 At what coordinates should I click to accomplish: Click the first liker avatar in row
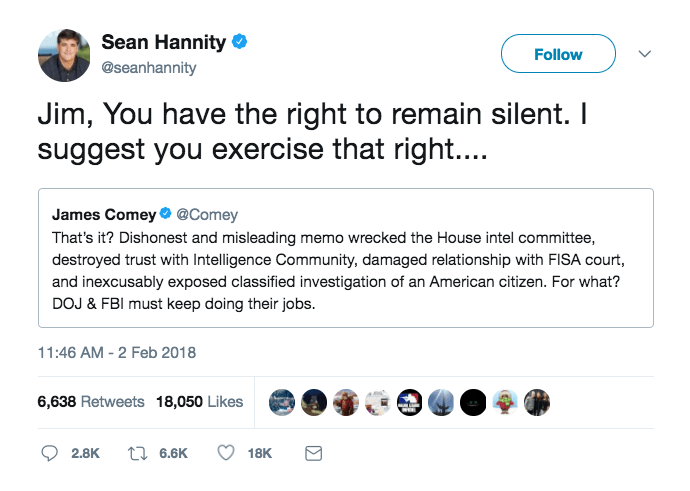pos(282,403)
